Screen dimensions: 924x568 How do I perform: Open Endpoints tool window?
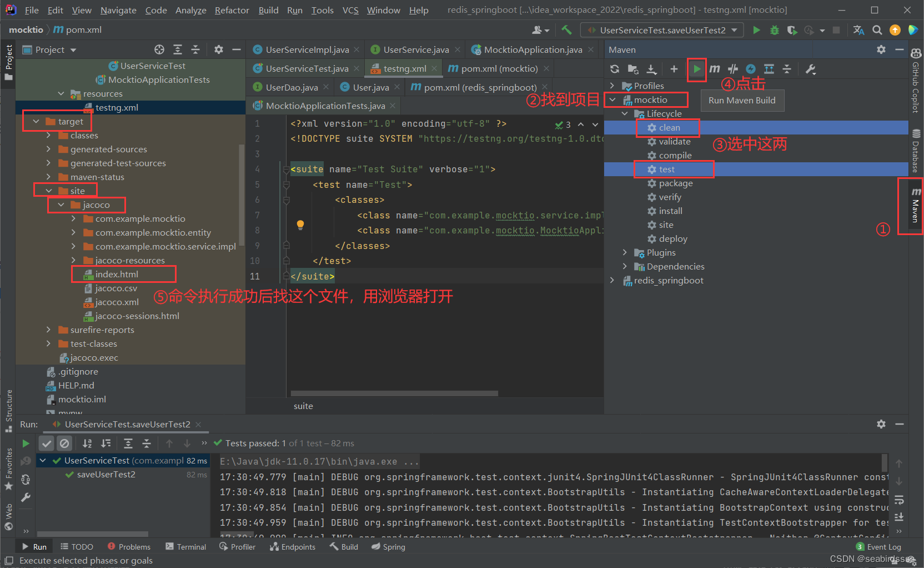293,547
